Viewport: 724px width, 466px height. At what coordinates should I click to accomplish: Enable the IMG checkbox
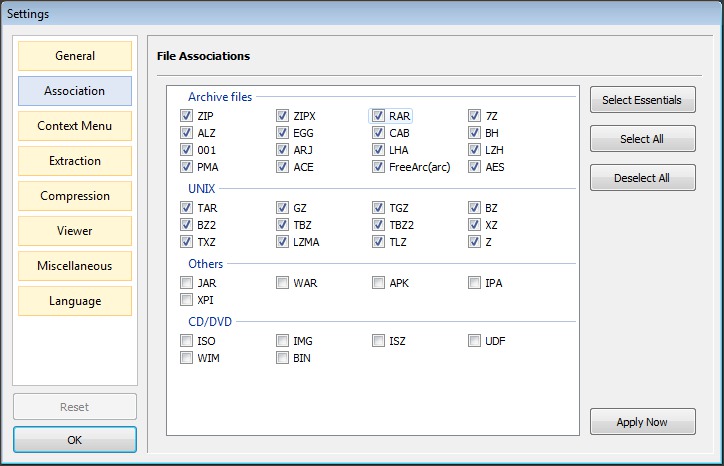[283, 341]
